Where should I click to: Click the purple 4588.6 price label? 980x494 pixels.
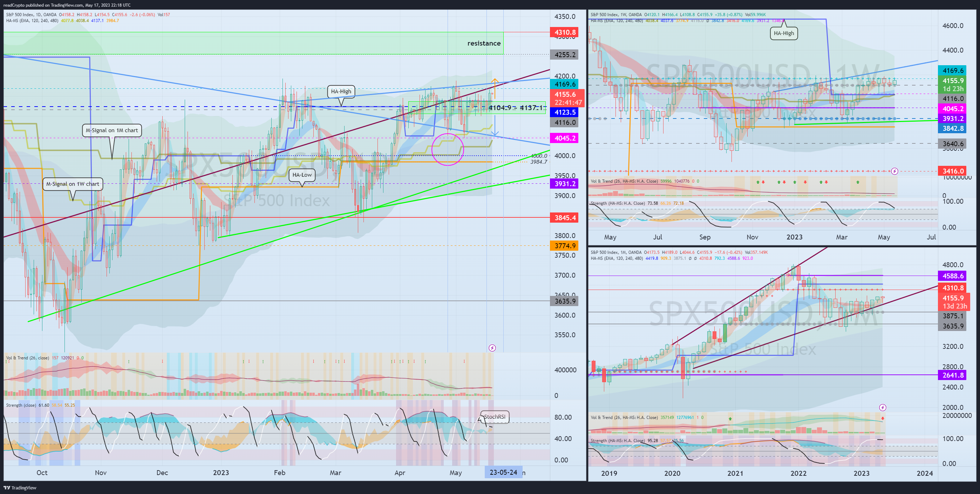click(953, 276)
